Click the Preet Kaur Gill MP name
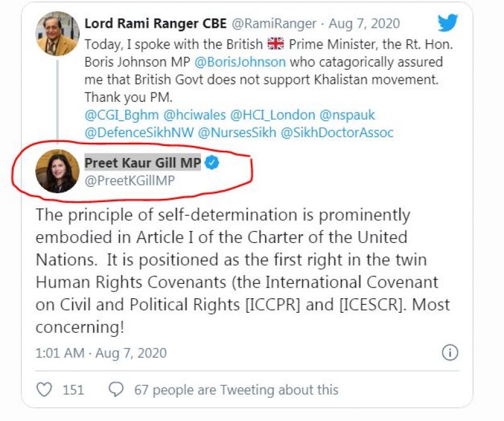The width and height of the screenshot is (504, 421). (x=142, y=164)
